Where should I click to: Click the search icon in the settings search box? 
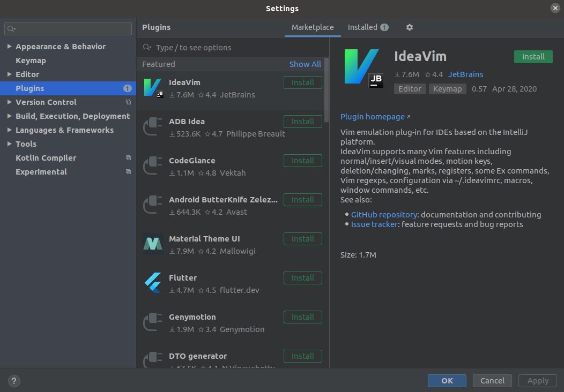point(11,29)
